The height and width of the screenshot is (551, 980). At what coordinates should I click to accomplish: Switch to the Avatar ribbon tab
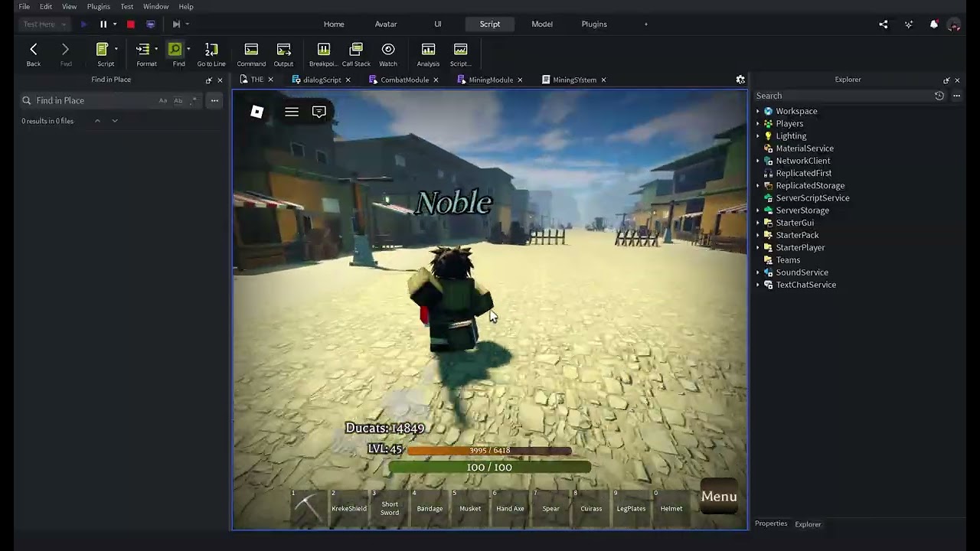click(x=386, y=24)
